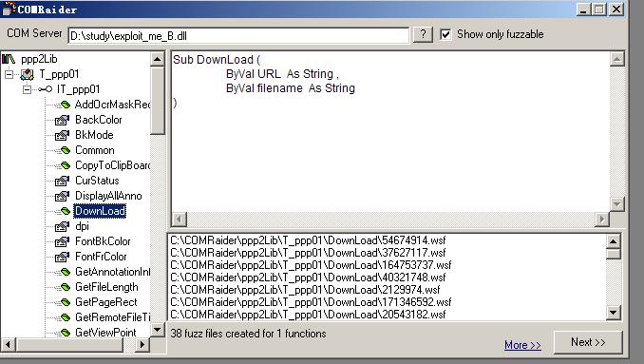Select ppp2Lib in the tree

tap(40, 59)
